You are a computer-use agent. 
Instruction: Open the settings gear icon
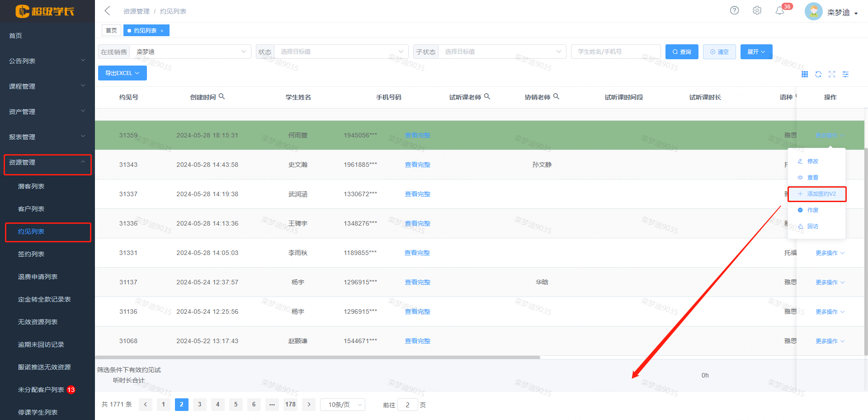(757, 10)
